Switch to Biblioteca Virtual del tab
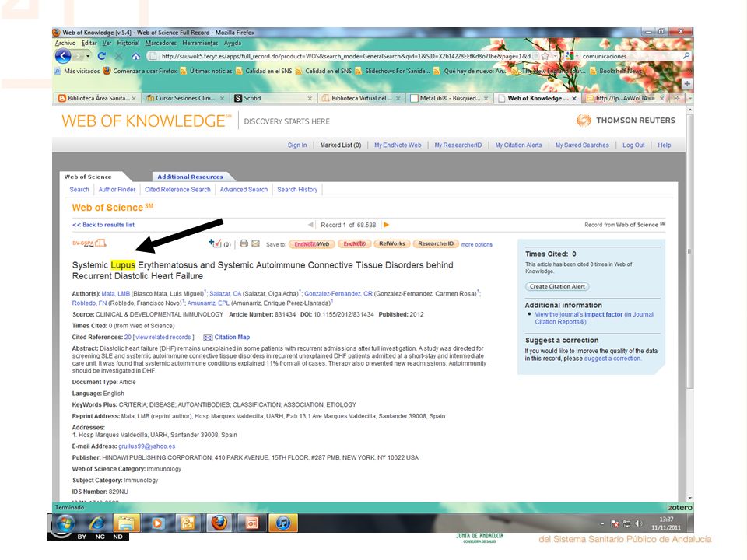 coord(361,98)
